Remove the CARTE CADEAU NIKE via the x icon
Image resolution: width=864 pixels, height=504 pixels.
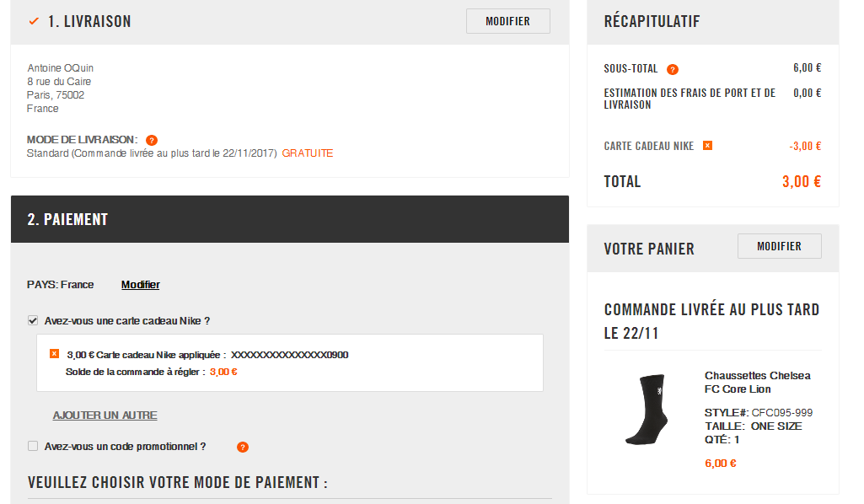click(706, 145)
